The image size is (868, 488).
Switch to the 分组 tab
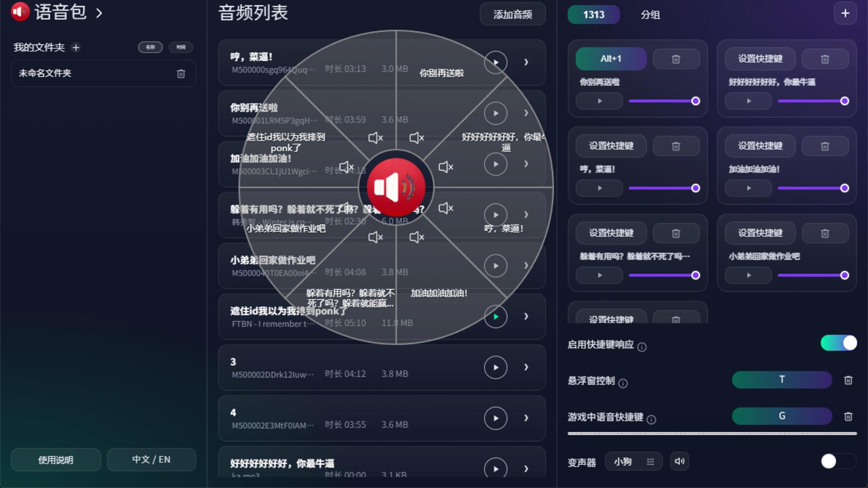pos(650,14)
